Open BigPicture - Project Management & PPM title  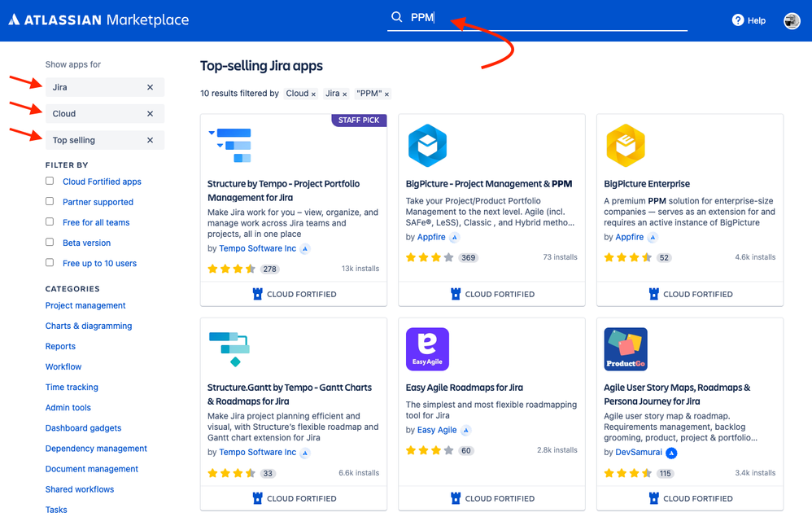(489, 184)
